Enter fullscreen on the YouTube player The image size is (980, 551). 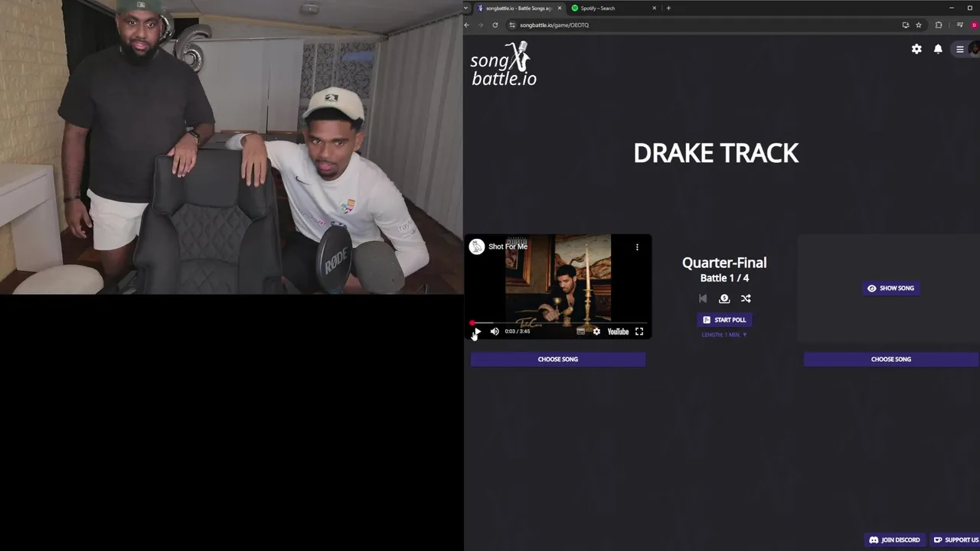tap(639, 331)
